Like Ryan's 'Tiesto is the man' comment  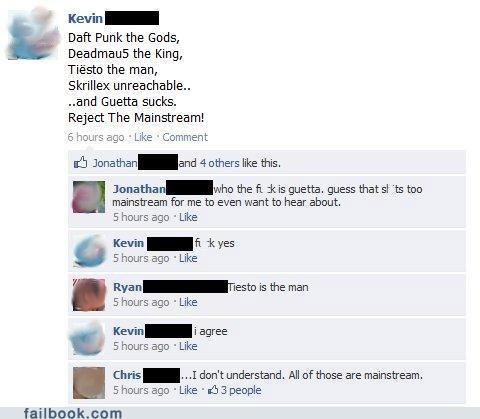pyautogui.click(x=188, y=302)
